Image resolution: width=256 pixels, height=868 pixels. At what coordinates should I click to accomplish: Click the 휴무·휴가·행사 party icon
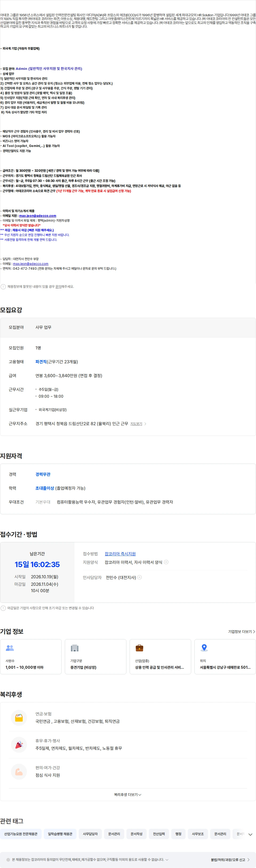(x=19, y=745)
